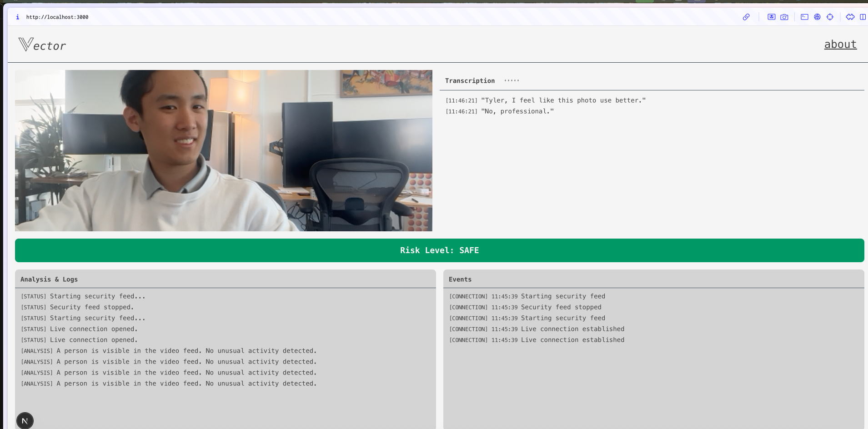The width and height of the screenshot is (868, 429).
Task: Click the last [ANALYSIS] person visible entry
Action: pyautogui.click(x=169, y=384)
